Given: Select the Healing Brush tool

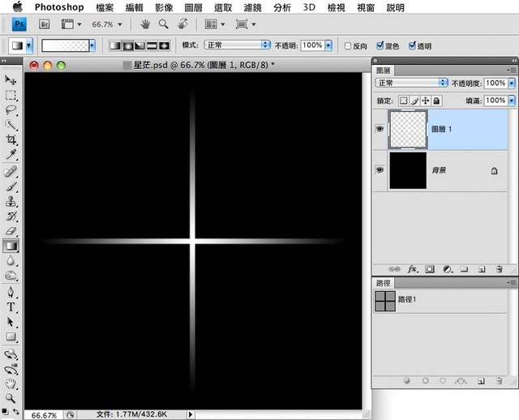Looking at the screenshot, I should 11,172.
